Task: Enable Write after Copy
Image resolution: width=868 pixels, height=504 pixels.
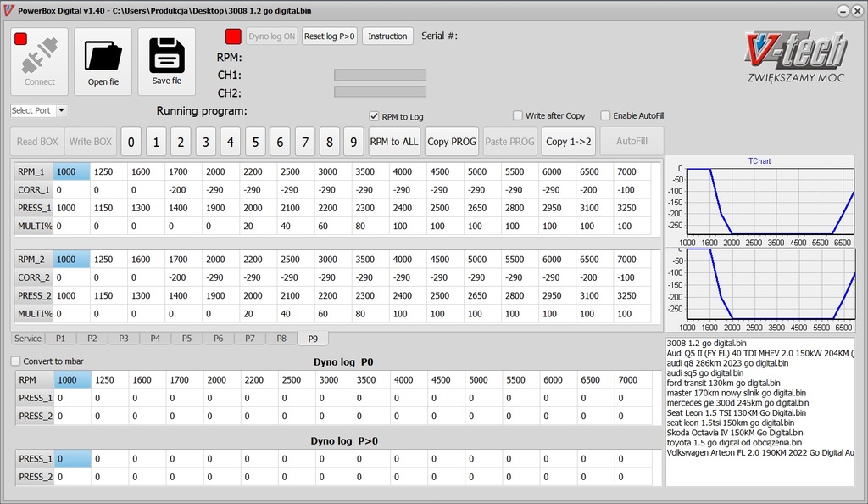Action: 517,115
